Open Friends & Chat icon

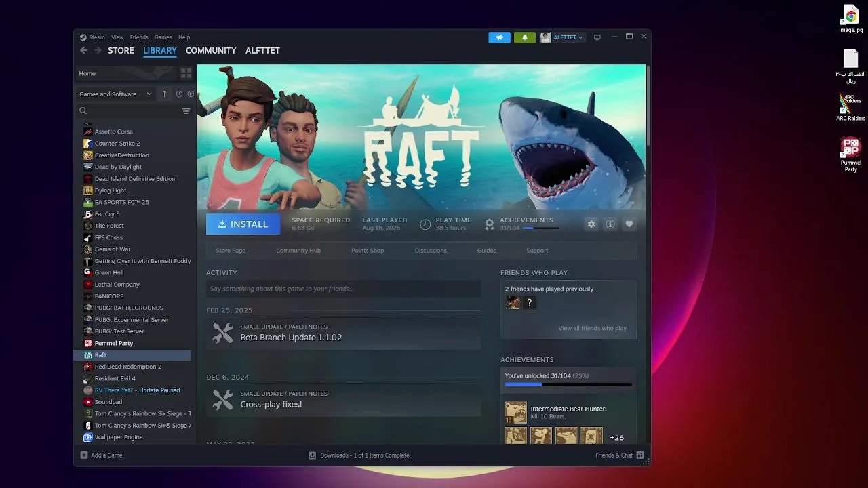640,455
